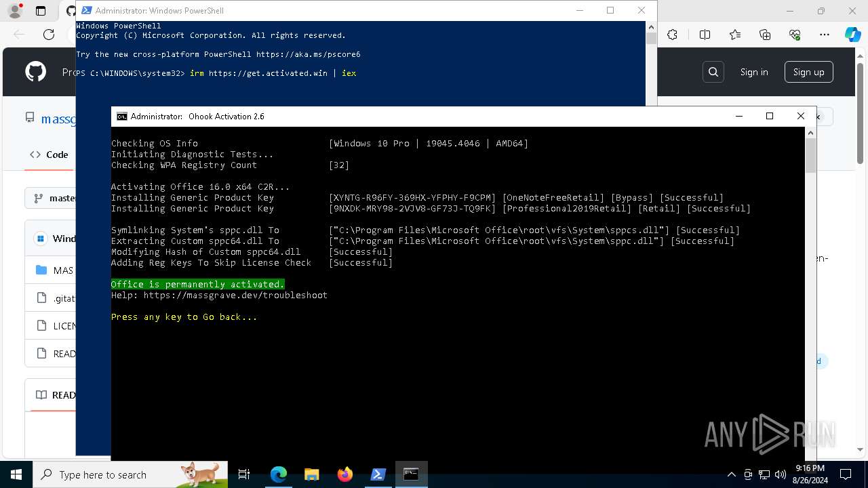The height and width of the screenshot is (488, 868).
Task: Click the get.activated.win command text in PowerShell
Action: [273, 73]
